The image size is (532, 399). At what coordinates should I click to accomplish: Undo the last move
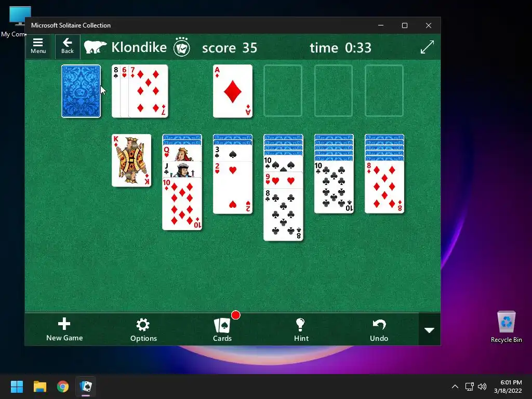point(379,329)
